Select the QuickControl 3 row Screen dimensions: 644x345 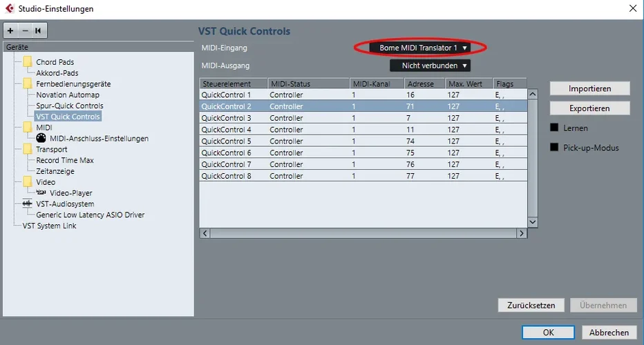[x=363, y=118]
